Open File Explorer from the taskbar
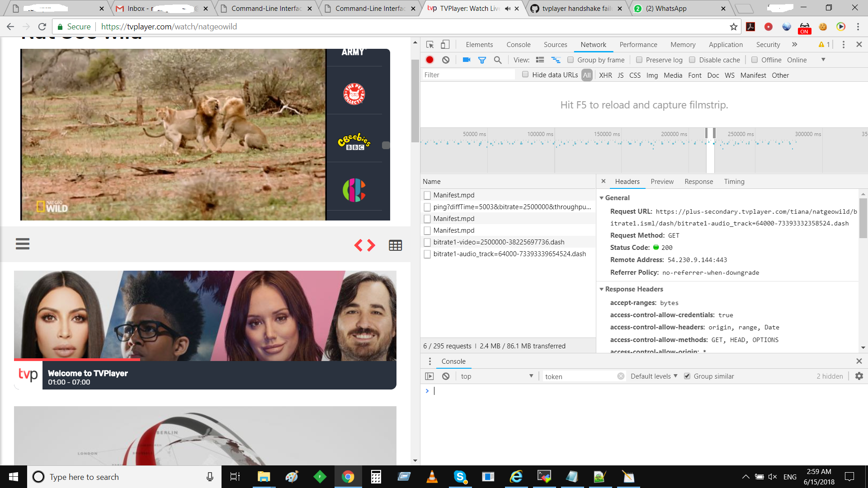This screenshot has width=868, height=488. click(x=264, y=477)
